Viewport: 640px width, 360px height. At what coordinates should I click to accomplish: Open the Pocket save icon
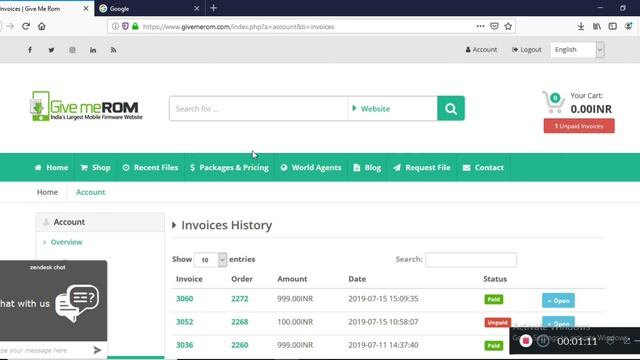[x=494, y=27]
